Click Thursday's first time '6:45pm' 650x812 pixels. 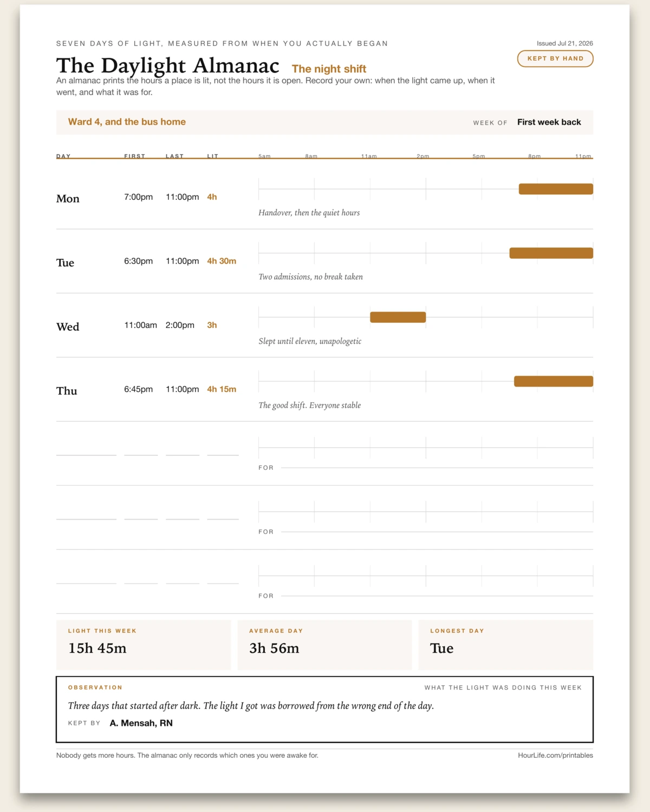(139, 389)
